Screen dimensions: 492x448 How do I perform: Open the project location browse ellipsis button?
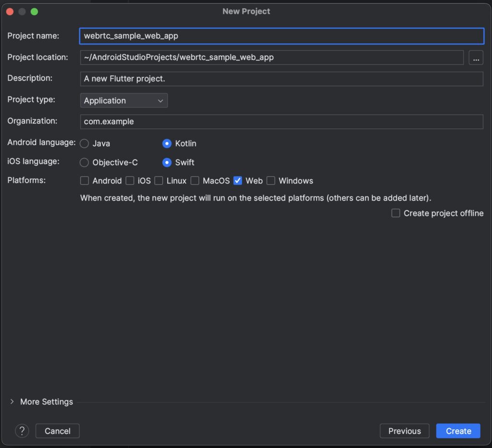(x=476, y=57)
